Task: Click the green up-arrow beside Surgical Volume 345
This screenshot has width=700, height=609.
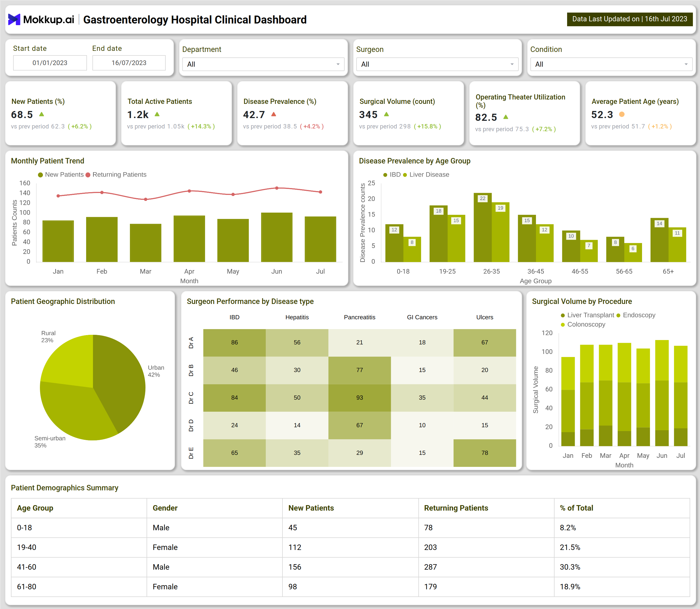Action: tap(387, 114)
